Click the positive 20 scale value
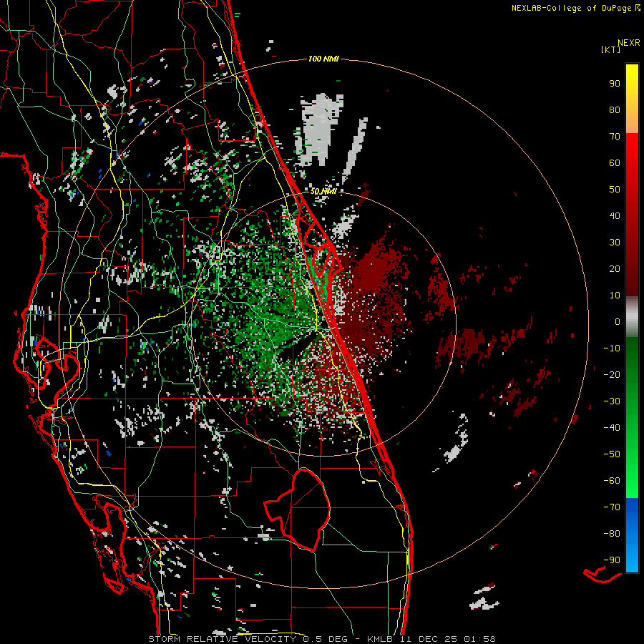Viewport: 644px width, 644px height. [x=615, y=268]
